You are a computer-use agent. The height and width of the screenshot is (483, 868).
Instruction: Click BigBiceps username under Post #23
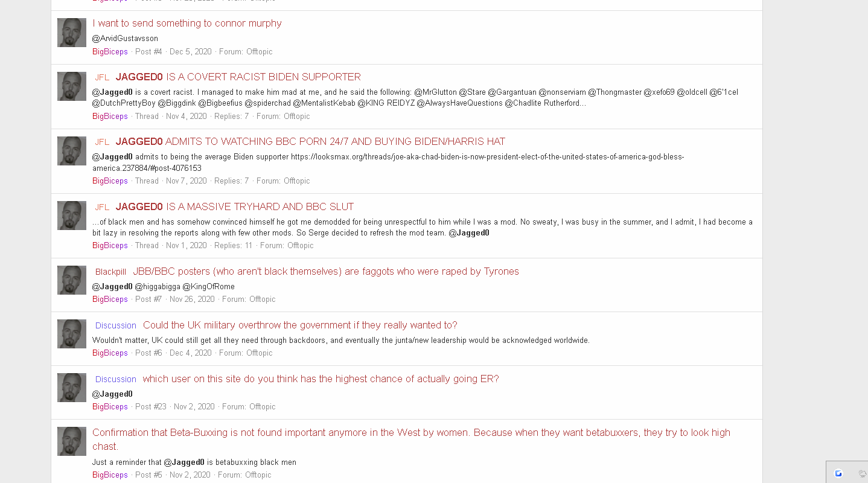(110, 407)
